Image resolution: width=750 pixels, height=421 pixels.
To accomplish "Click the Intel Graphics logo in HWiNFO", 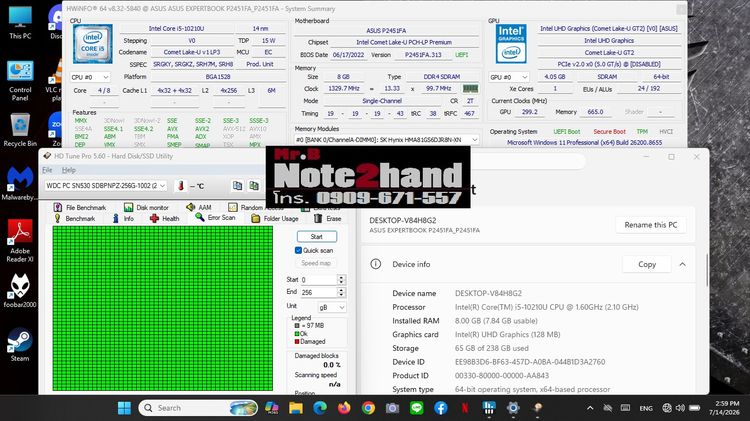I will click(511, 44).
